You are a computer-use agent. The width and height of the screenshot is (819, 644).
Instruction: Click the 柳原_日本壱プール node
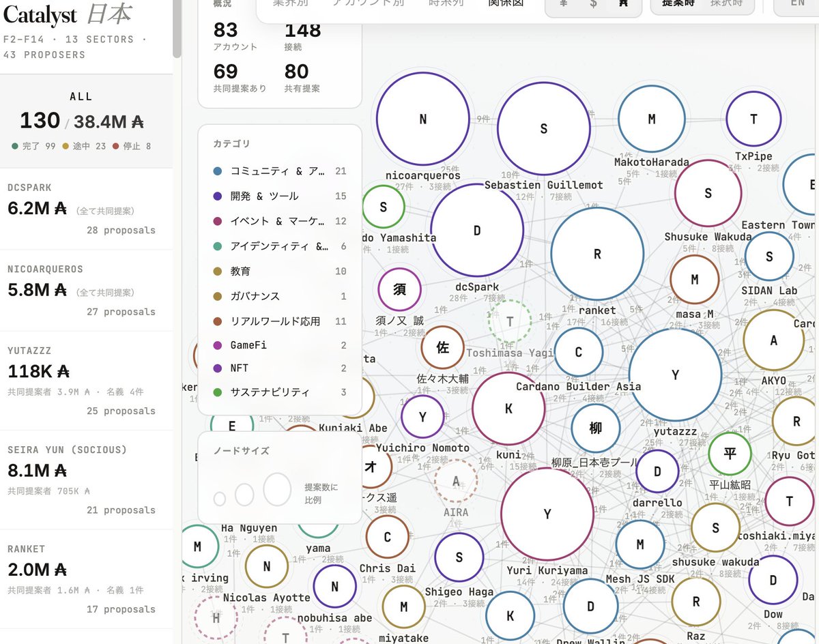pyautogui.click(x=596, y=428)
